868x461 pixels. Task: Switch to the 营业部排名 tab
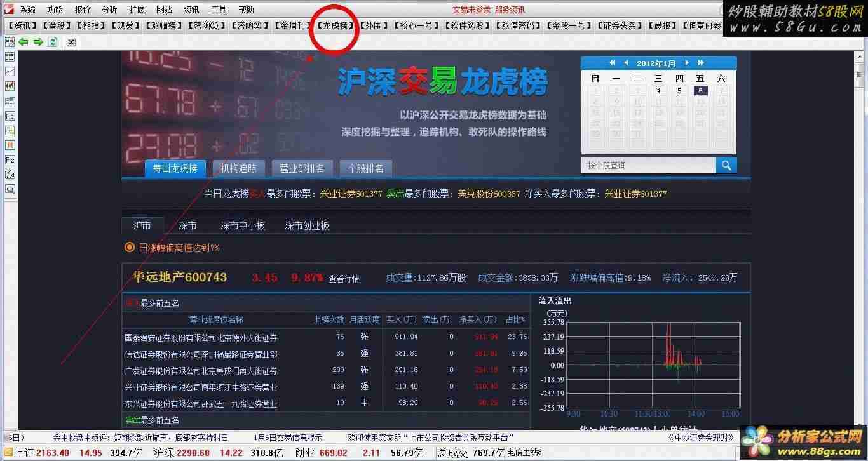pyautogui.click(x=302, y=168)
